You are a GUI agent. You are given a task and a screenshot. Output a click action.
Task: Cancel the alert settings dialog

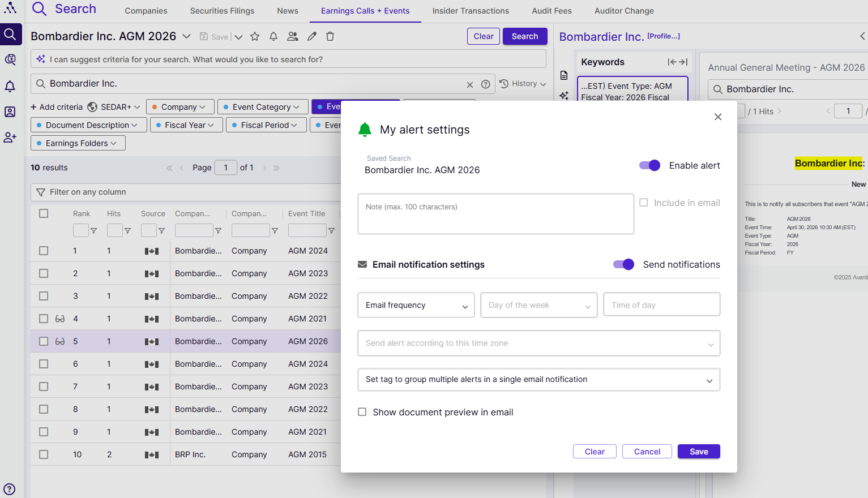point(647,452)
